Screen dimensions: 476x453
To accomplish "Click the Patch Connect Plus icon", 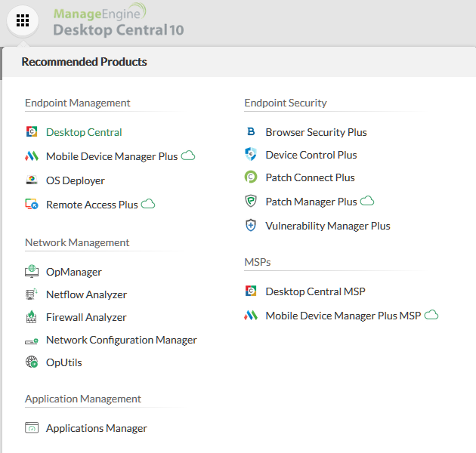I will point(252,177).
